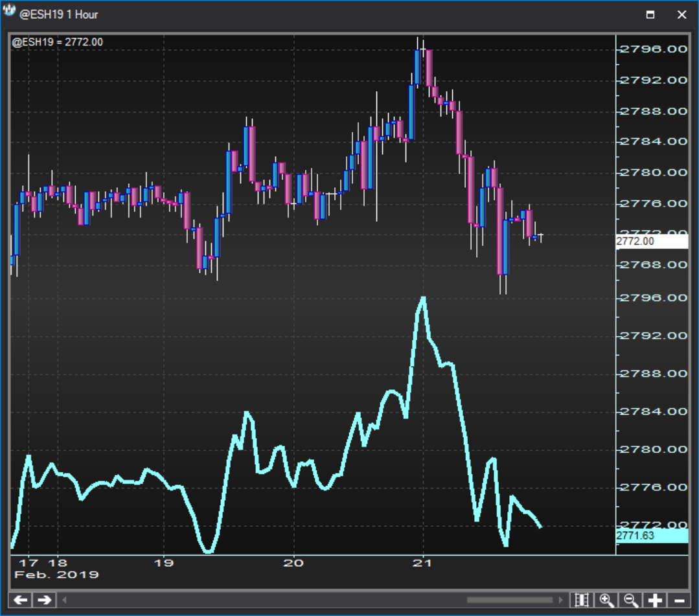
Task: Click the plus icon in the bottom toolbar
Action: [x=655, y=600]
